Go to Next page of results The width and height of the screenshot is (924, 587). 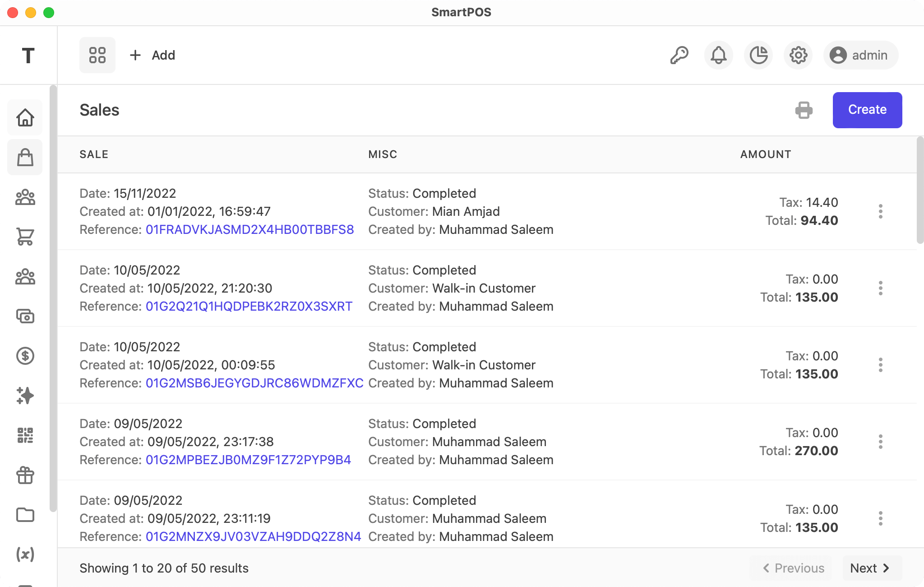coord(871,568)
